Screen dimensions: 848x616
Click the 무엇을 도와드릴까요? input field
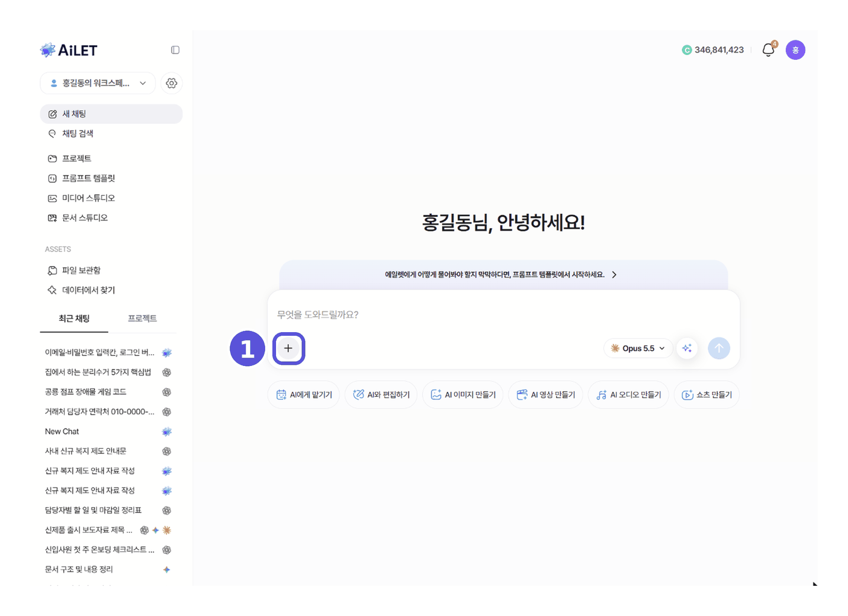503,315
